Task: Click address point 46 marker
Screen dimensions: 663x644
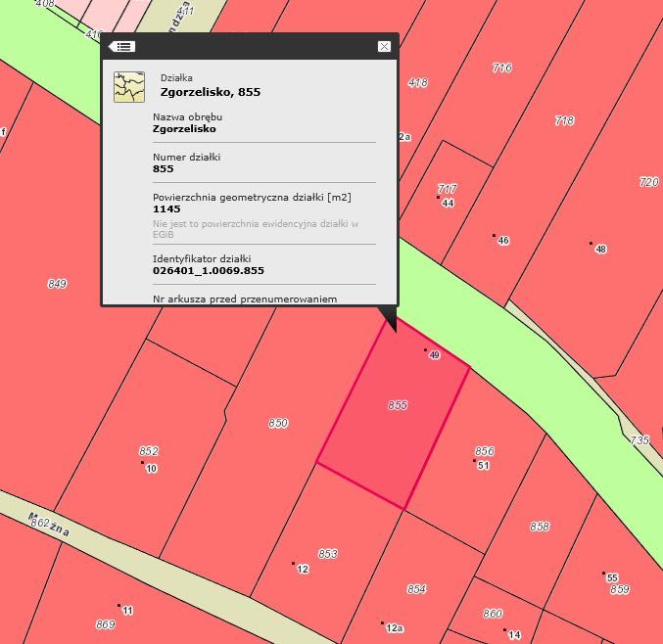Action: coord(494,235)
